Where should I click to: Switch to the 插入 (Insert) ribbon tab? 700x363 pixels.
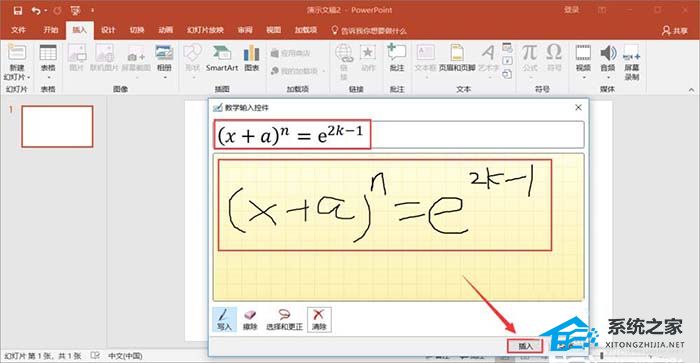(79, 30)
